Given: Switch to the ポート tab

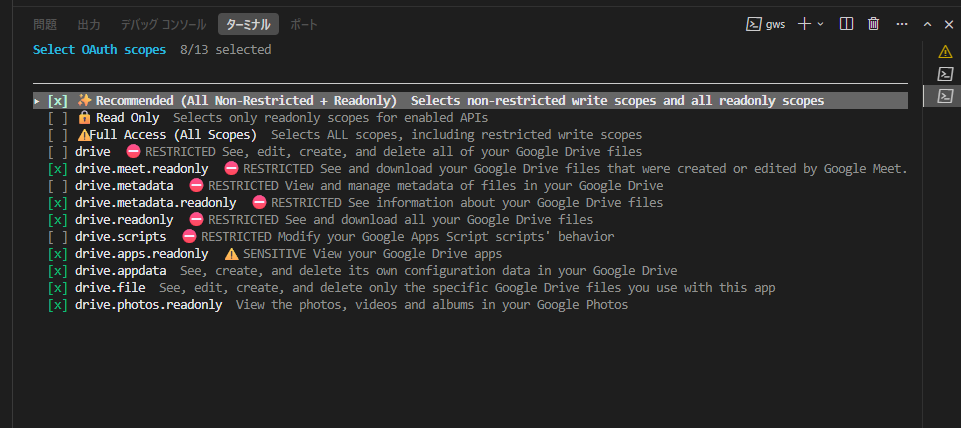Looking at the screenshot, I should coord(298,24).
